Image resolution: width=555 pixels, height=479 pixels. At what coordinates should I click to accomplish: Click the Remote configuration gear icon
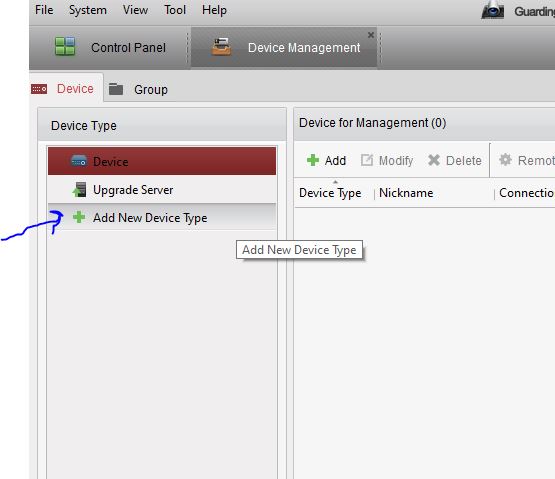coord(505,160)
